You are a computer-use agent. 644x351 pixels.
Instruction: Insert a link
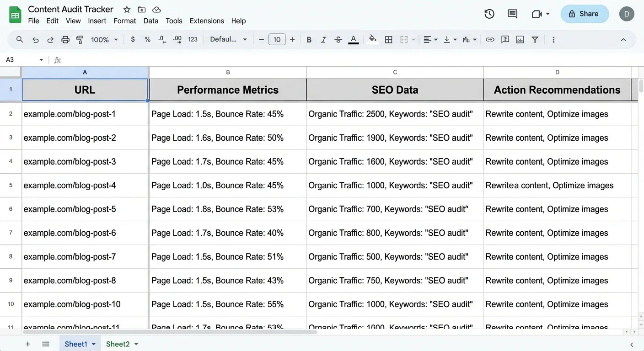[x=490, y=40]
